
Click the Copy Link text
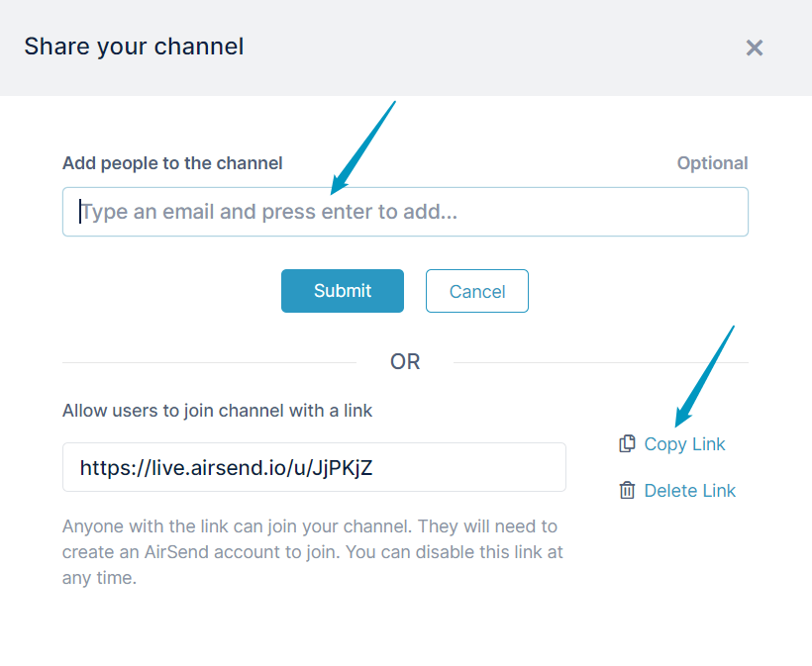coord(684,444)
